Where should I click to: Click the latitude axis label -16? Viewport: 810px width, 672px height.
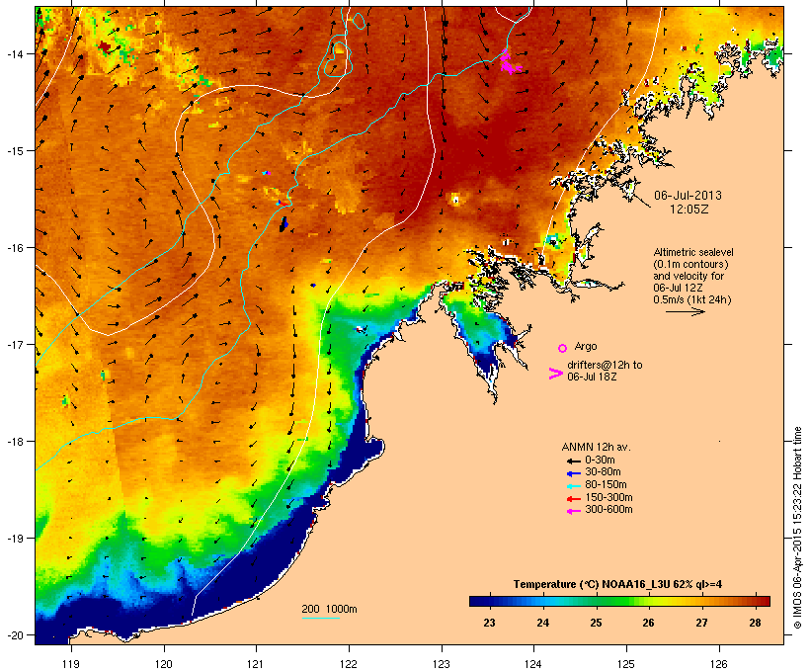tap(15, 248)
